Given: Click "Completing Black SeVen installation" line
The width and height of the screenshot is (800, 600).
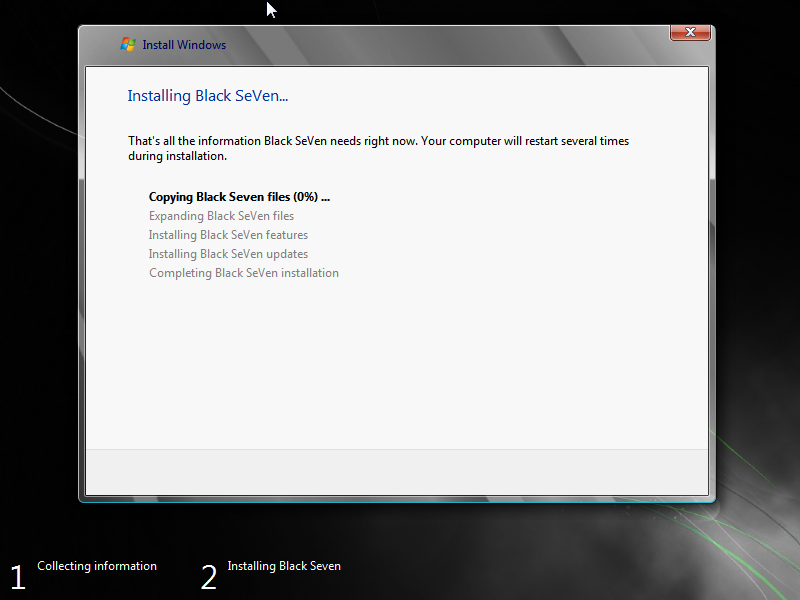Looking at the screenshot, I should pos(244,273).
